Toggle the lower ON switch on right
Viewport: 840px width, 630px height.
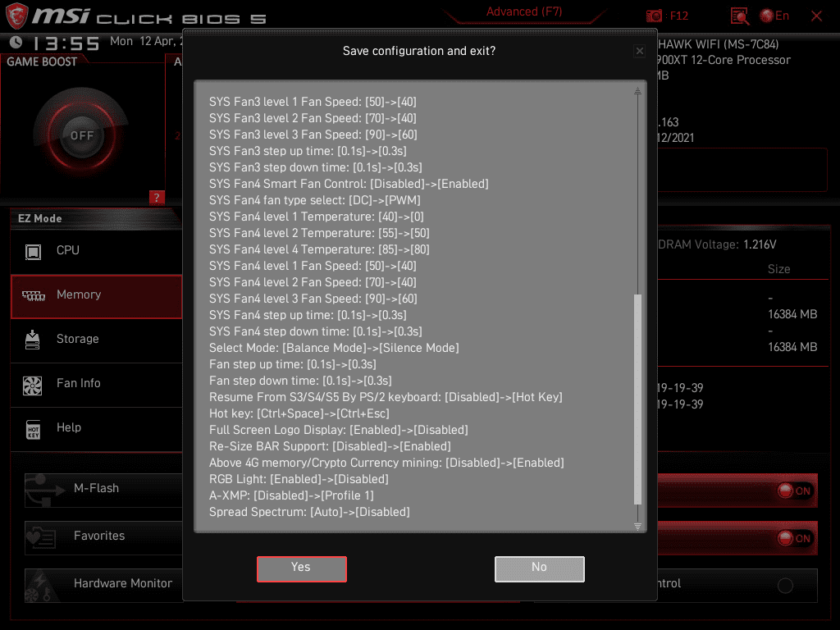(794, 538)
